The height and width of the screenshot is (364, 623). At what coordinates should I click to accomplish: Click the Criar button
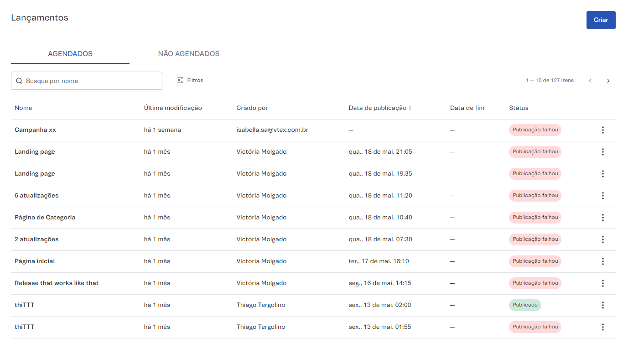coord(601,20)
